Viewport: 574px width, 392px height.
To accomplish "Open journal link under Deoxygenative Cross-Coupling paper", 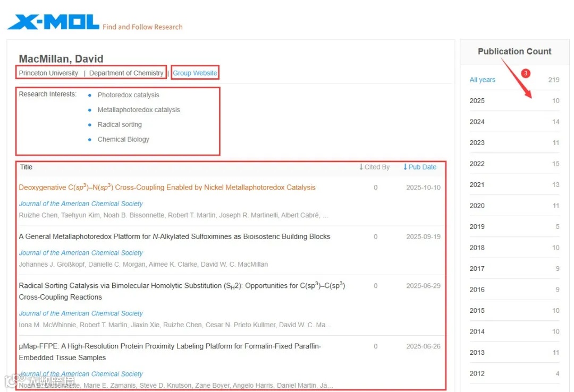I will tap(81, 203).
